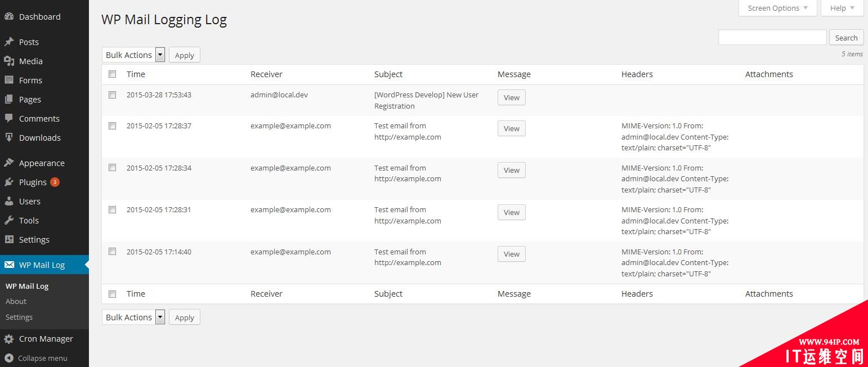Tick the select-all checkbox in the table header
The height and width of the screenshot is (367, 868).
pyautogui.click(x=113, y=74)
